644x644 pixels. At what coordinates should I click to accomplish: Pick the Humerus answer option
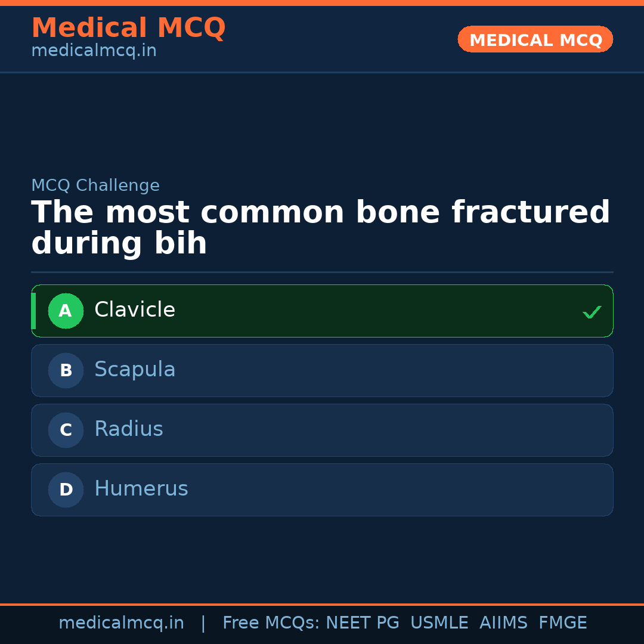(141, 489)
